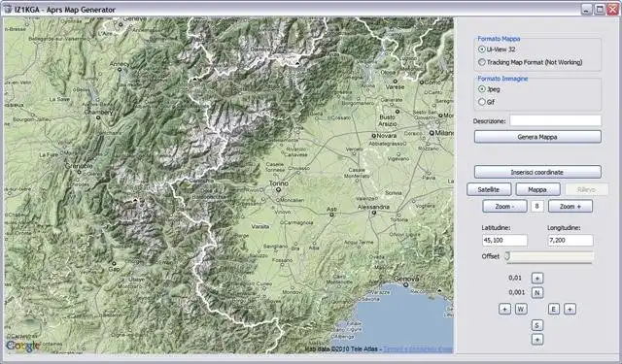Click the 0,001 offset value label
The width and height of the screenshot is (622, 364).
pos(516,292)
